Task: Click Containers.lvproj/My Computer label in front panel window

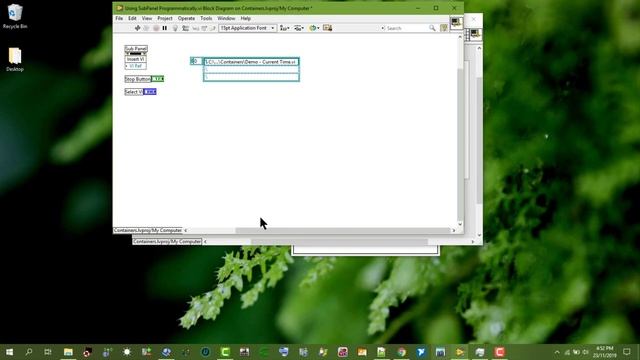Action: pyautogui.click(x=167, y=242)
